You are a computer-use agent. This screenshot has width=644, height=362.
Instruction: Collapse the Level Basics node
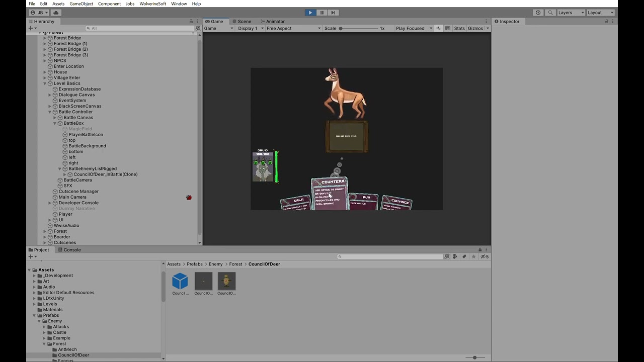tap(45, 83)
